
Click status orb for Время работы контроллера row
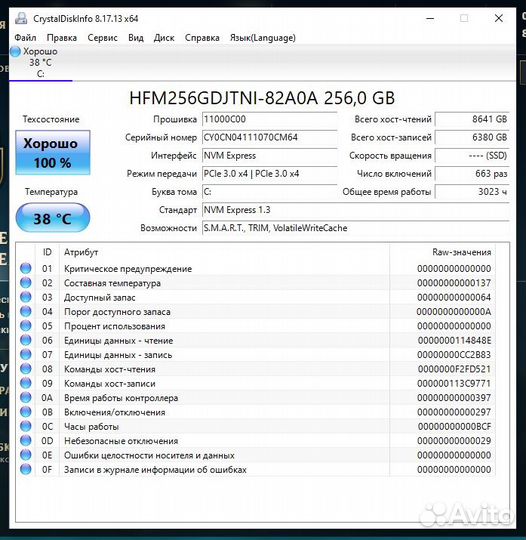pyautogui.click(x=25, y=398)
